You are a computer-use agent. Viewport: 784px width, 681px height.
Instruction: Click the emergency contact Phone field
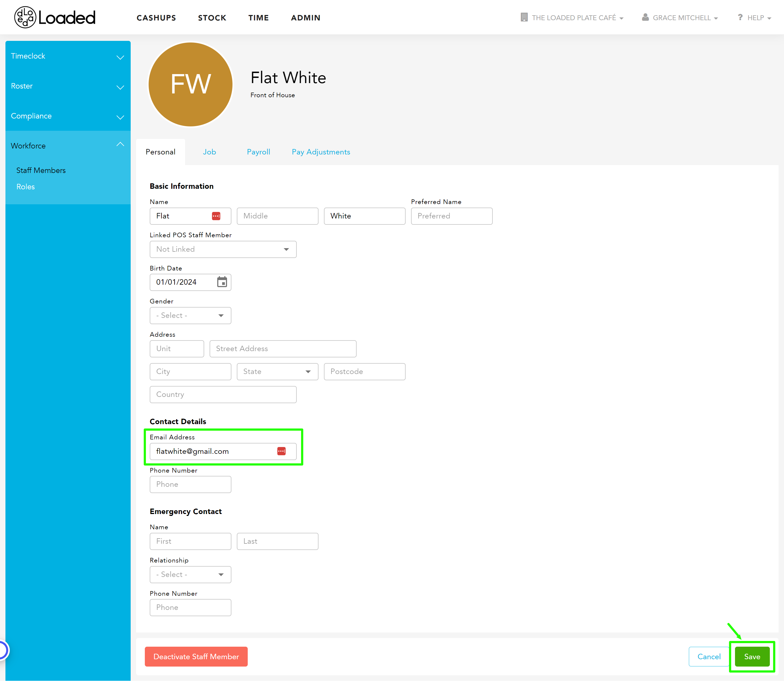click(190, 608)
